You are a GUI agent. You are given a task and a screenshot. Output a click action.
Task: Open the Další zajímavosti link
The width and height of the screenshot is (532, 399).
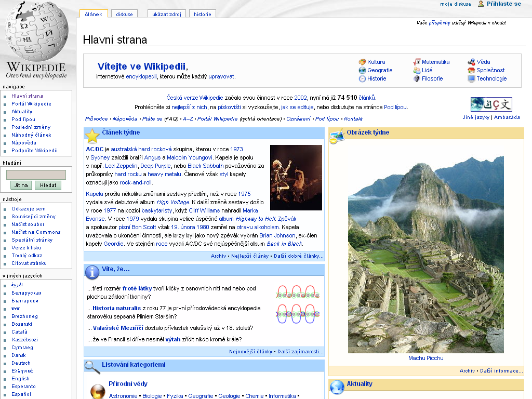(300, 352)
